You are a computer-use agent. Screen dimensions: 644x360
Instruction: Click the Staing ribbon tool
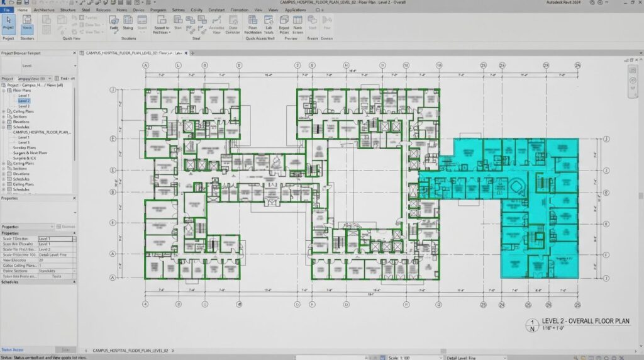[128, 23]
